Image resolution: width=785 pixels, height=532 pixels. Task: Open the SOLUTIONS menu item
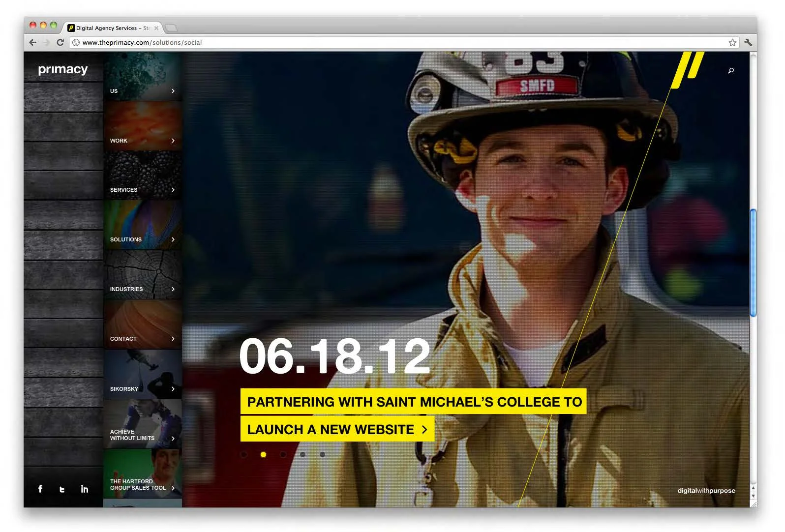pos(143,225)
